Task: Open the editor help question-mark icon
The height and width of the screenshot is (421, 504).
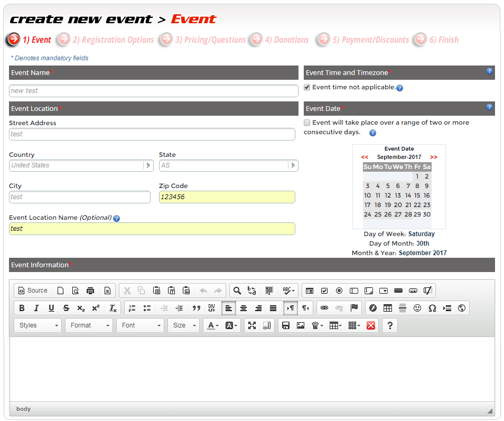Action: [x=390, y=325]
